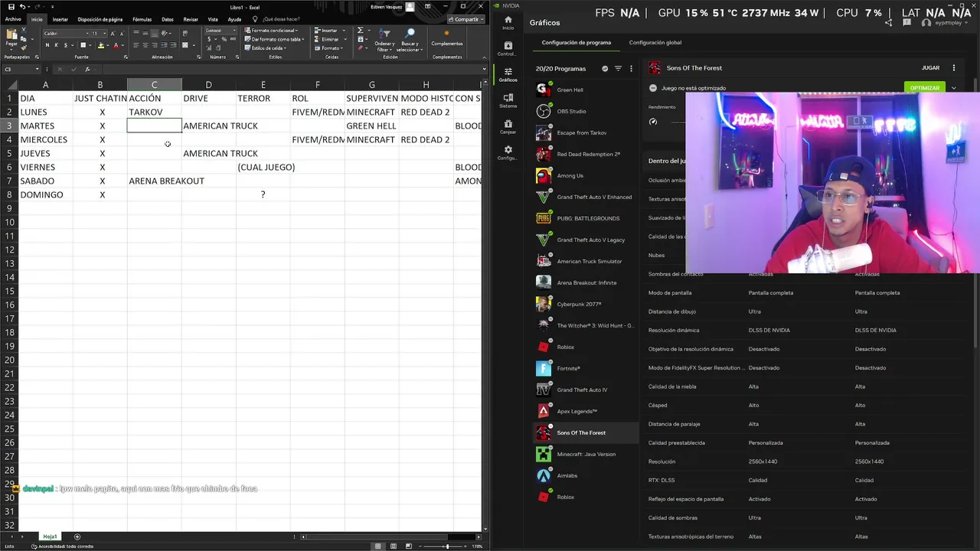Open the eypittiplay account dropdown
The width and height of the screenshot is (980, 551).
tap(946, 23)
